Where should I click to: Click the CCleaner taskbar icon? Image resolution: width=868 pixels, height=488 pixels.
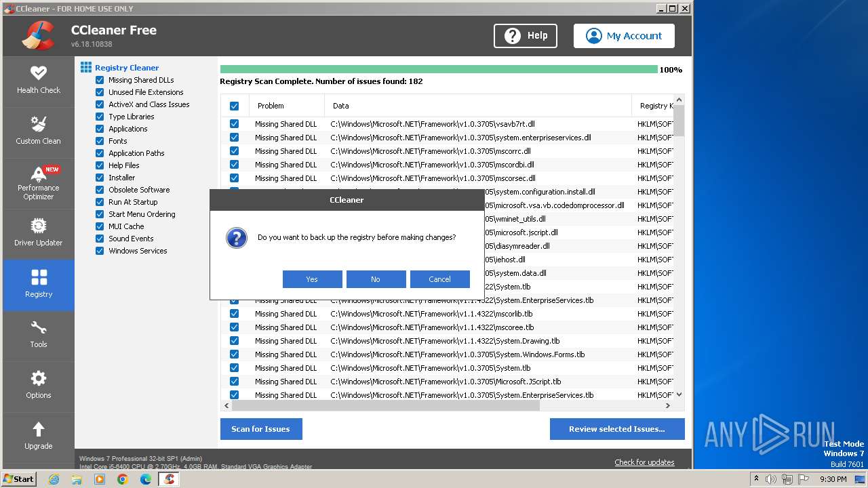pyautogui.click(x=169, y=479)
